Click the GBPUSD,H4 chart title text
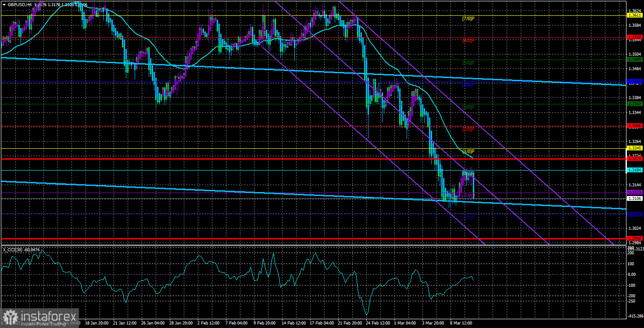This screenshot has height=328, width=644. pos(19,4)
